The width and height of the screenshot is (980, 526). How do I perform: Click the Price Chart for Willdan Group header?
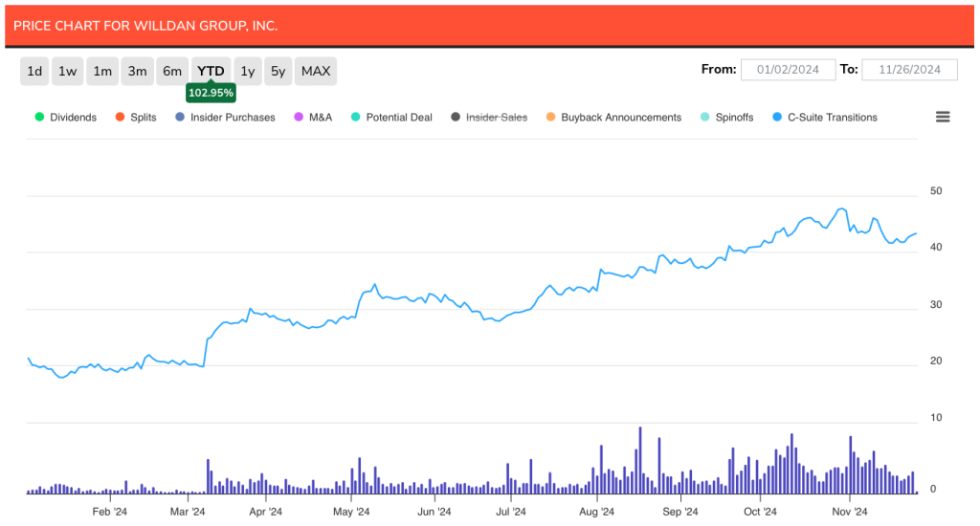pyautogui.click(x=145, y=26)
